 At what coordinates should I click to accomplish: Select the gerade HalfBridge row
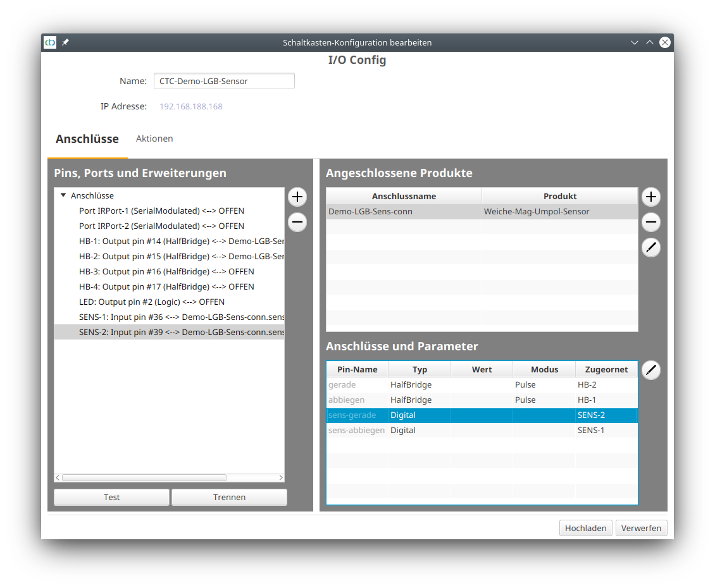(x=443, y=384)
